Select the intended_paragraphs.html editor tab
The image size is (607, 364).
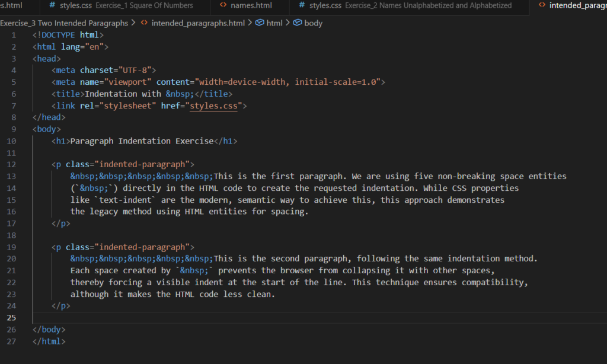[574, 5]
